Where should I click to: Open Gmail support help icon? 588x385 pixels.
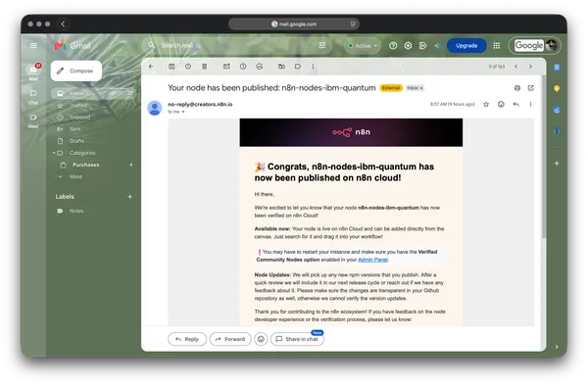click(393, 46)
